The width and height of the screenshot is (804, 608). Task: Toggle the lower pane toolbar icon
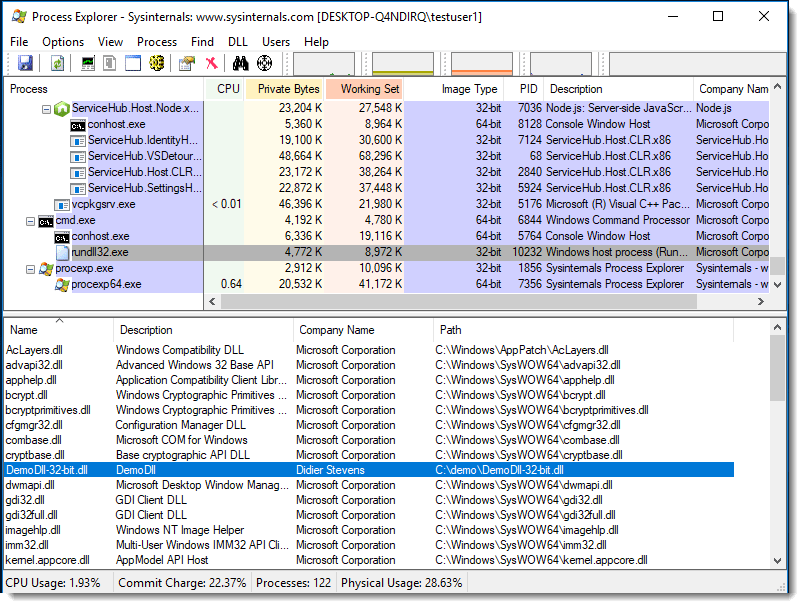pos(133,63)
